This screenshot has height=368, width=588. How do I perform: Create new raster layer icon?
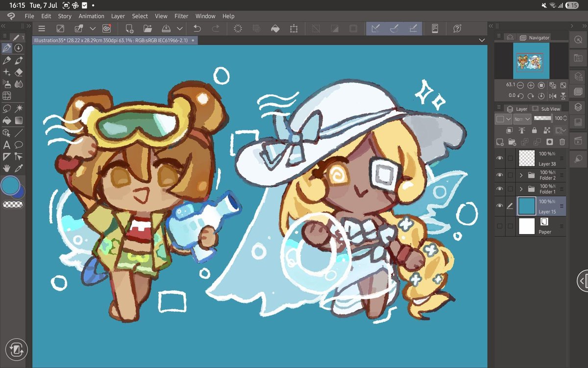pos(499,142)
